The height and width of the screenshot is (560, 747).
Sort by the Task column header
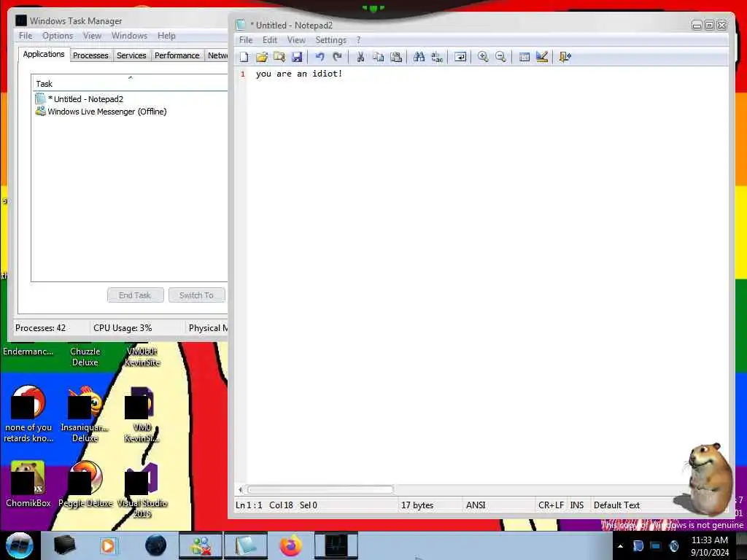[130, 83]
